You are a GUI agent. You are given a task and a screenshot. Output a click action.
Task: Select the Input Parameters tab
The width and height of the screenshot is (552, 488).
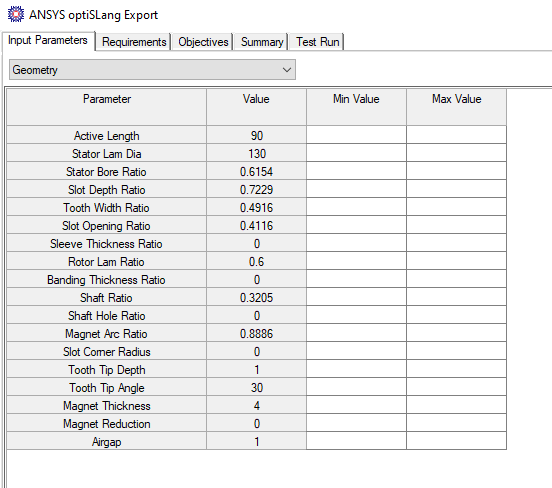[48, 40]
